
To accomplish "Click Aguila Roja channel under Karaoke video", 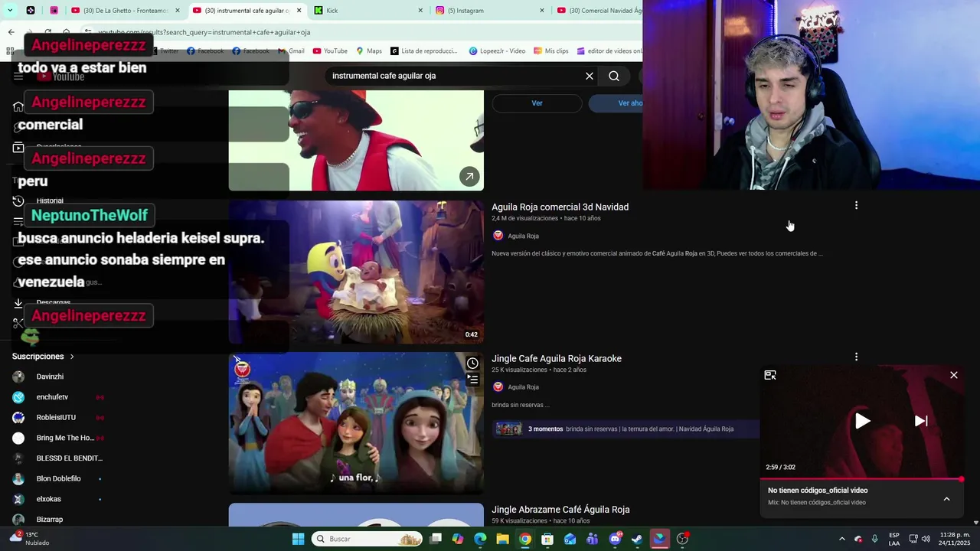I will tap(523, 387).
